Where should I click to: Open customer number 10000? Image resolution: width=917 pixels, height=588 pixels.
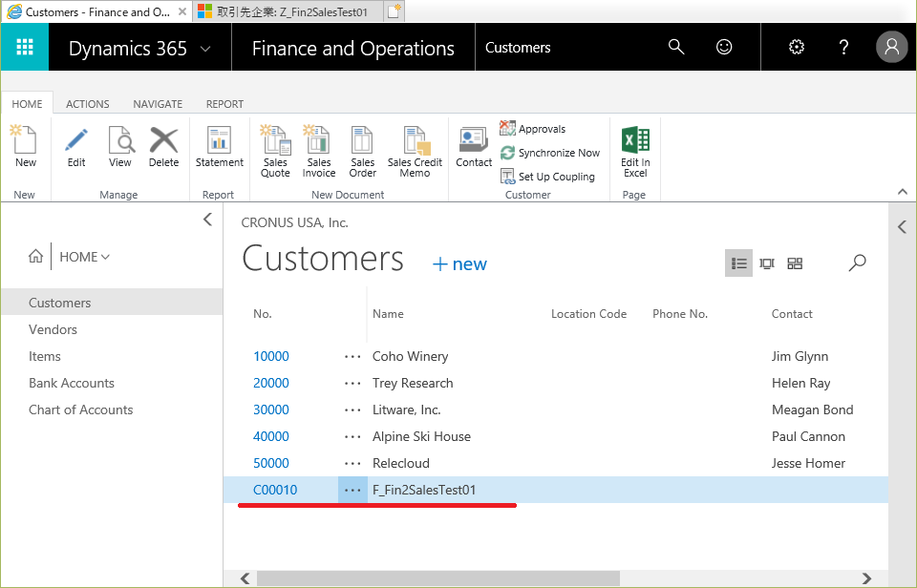[270, 357]
